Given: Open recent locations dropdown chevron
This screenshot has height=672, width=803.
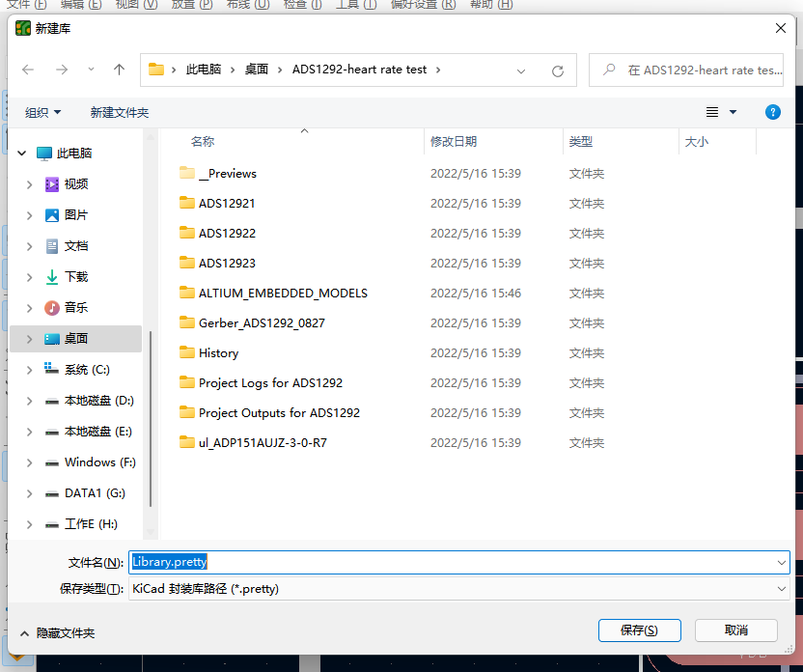Looking at the screenshot, I should (91, 70).
